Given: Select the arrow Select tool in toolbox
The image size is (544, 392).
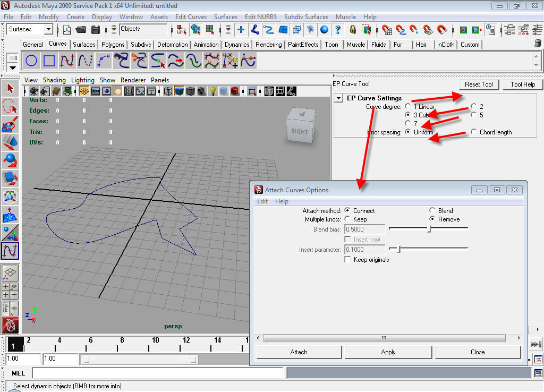Looking at the screenshot, I should [x=10, y=89].
